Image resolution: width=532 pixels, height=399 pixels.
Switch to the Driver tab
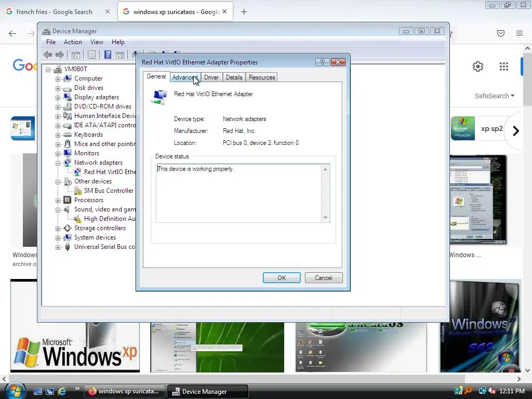[211, 77]
